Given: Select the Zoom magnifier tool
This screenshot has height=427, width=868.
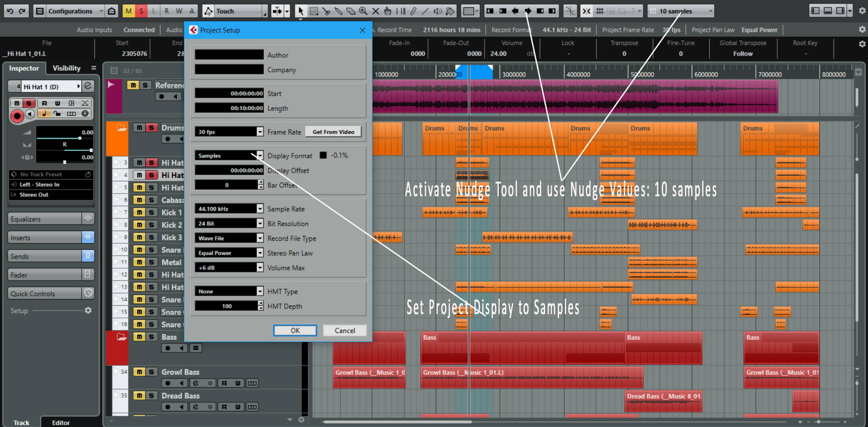Looking at the screenshot, I should click(x=363, y=11).
